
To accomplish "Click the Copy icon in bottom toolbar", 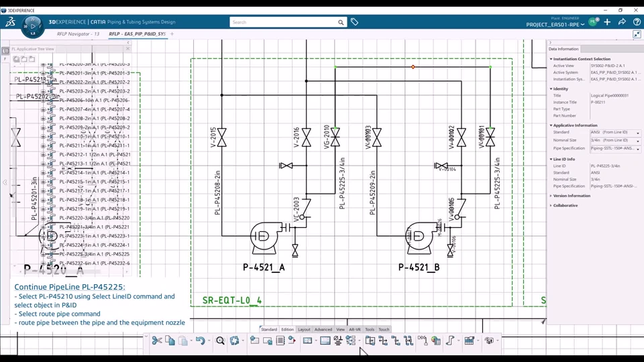I will pos(170,341).
